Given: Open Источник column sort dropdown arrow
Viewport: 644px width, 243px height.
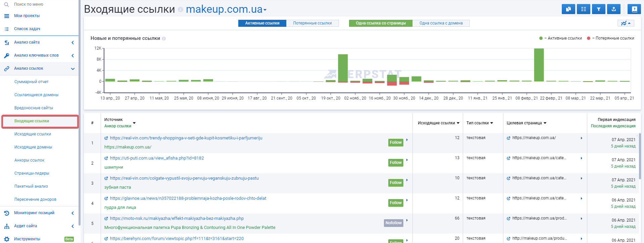Looking at the screenshot, I should [x=134, y=123].
